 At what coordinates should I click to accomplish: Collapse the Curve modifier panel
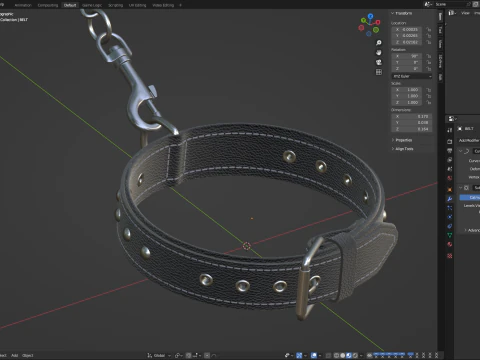(461, 151)
